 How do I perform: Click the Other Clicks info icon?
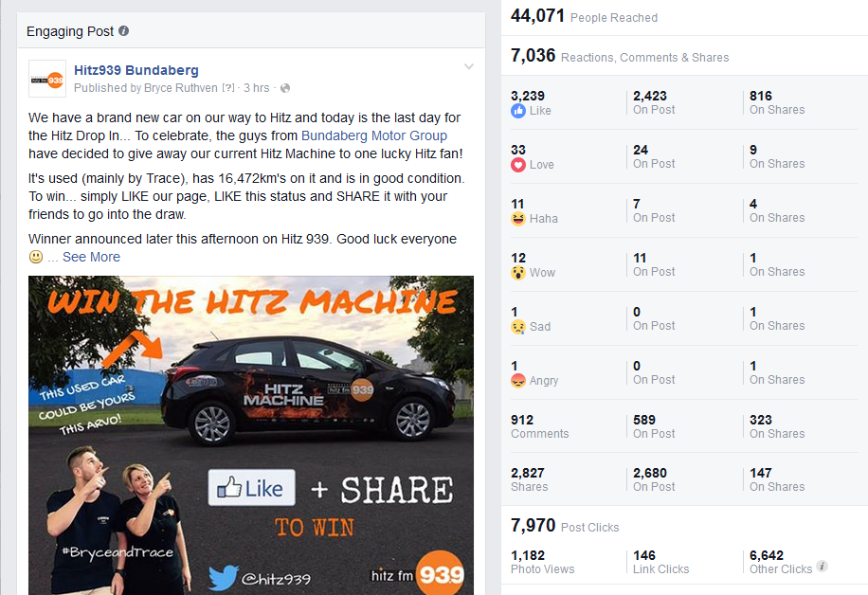(823, 567)
